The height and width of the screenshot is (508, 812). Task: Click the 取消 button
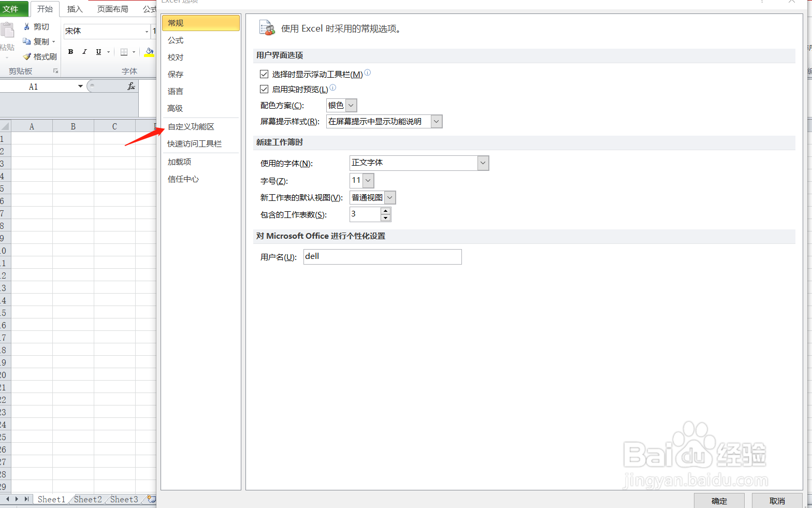tap(777, 501)
